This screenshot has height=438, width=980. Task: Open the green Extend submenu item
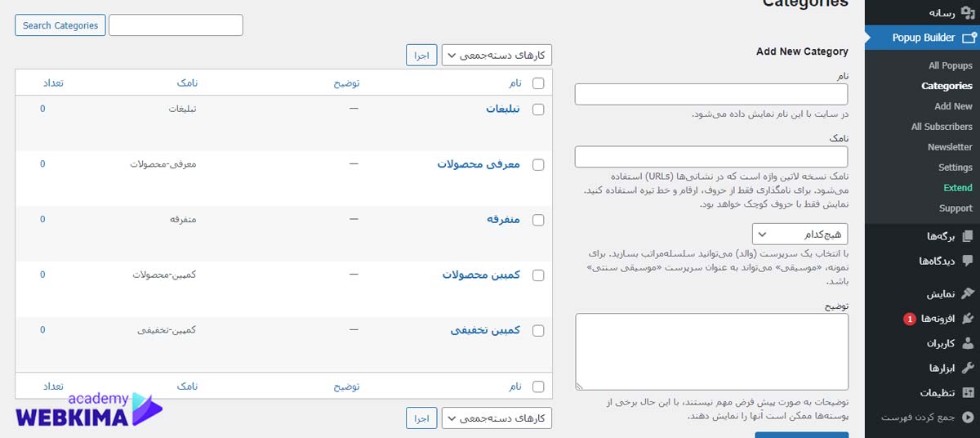pyautogui.click(x=958, y=188)
